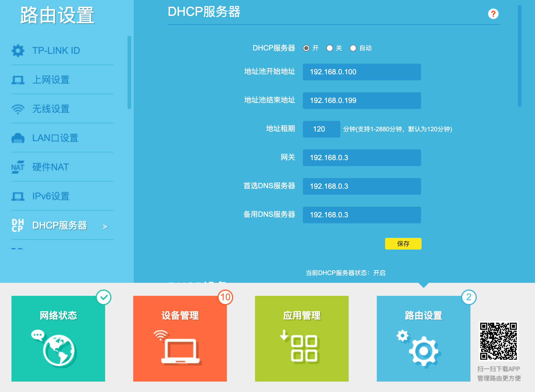Click the right-side vertical scrollbar
Screen dimensions: 535x392
click(x=519, y=56)
